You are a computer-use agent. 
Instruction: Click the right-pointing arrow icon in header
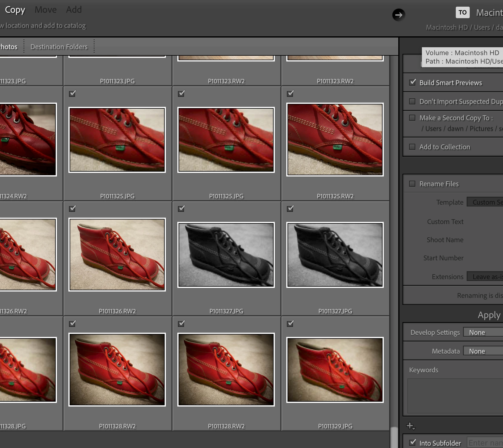(x=399, y=15)
